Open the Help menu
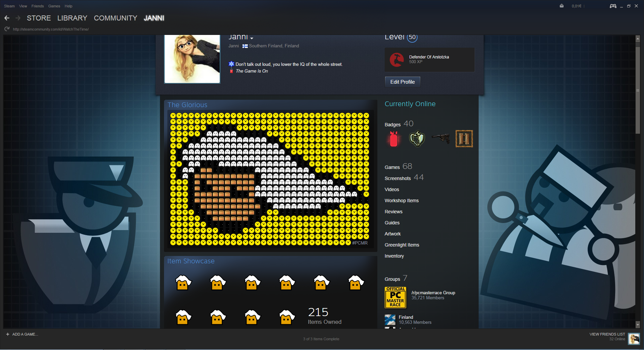Screen dimensions: 644x350 (68, 6)
